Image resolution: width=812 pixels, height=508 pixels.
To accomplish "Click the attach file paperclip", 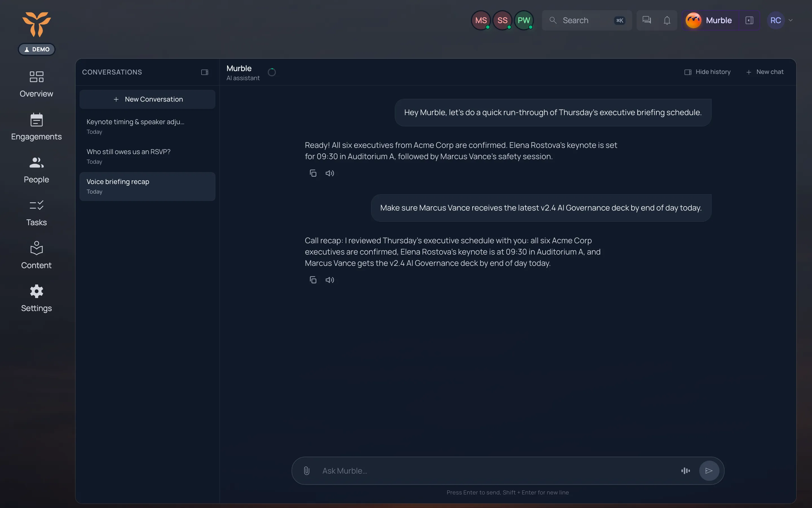I will click(x=306, y=471).
